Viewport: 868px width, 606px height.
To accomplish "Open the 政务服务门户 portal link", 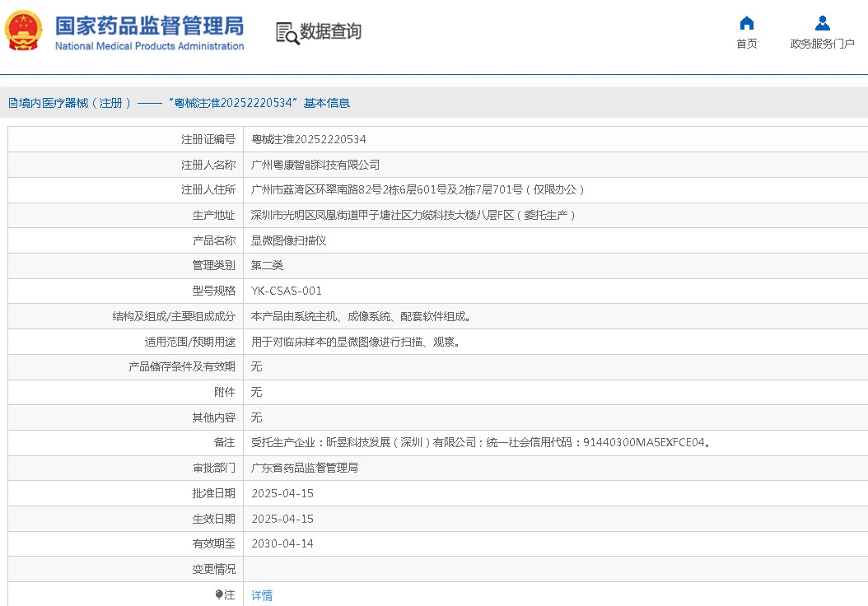I will click(x=822, y=44).
